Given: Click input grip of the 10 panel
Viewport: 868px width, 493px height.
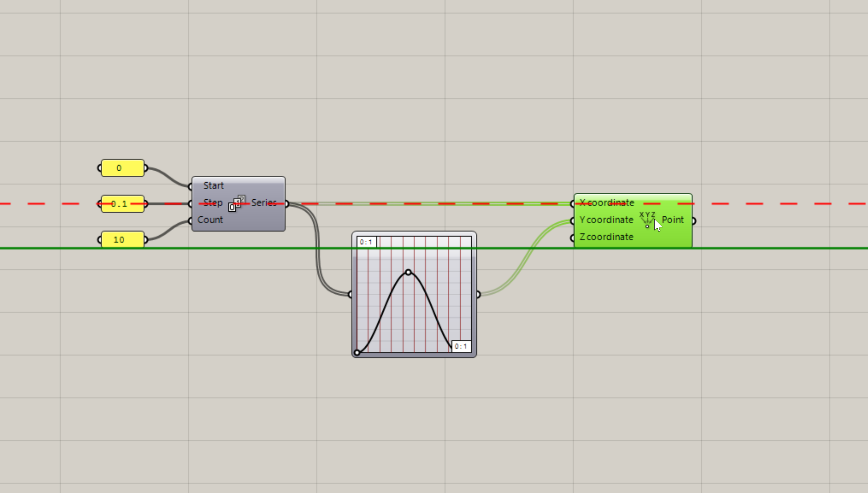Looking at the screenshot, I should (x=99, y=240).
